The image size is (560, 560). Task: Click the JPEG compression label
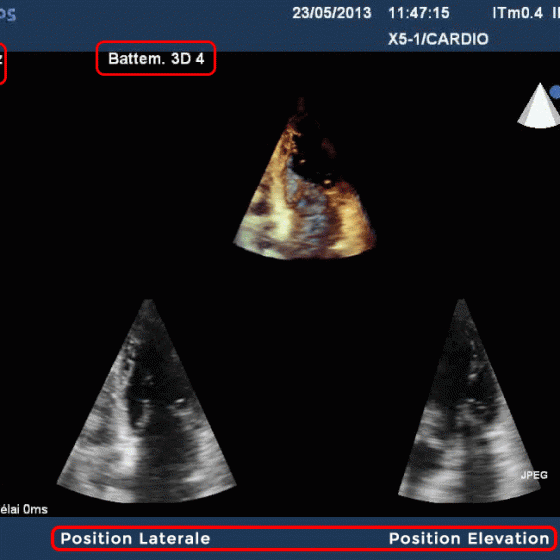[534, 475]
